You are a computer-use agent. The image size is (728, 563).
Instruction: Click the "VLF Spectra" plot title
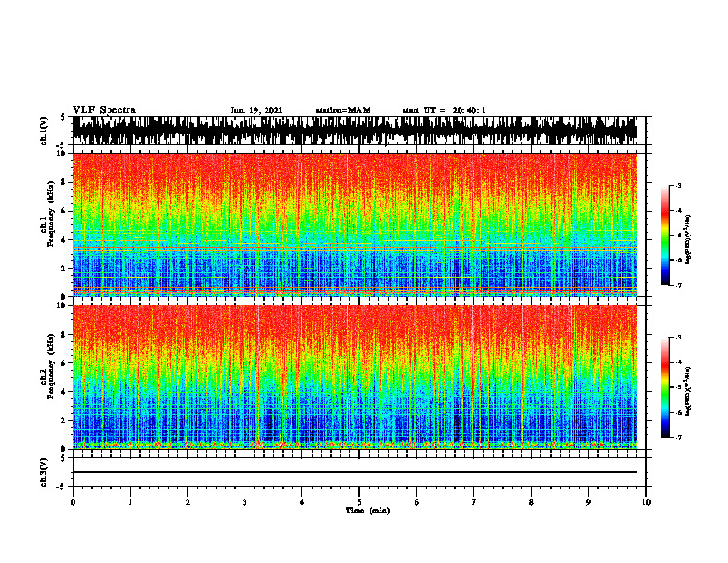click(104, 110)
